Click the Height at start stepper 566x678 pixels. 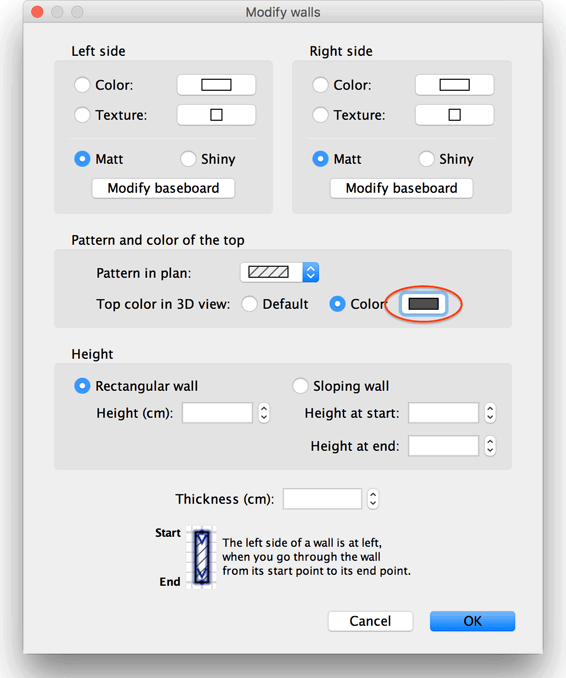490,413
